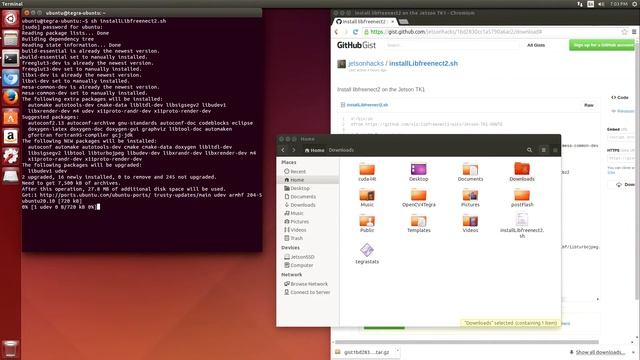
Task: Click Browse Network in sidebar
Action: 308,284
